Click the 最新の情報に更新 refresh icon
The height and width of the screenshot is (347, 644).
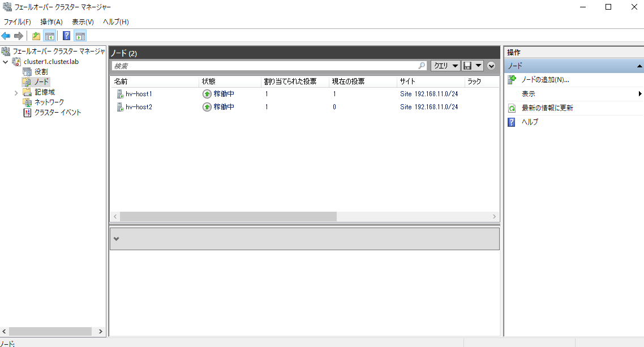point(511,109)
